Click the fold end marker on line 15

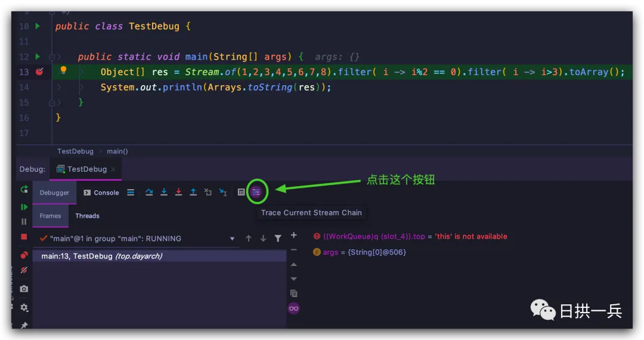pyautogui.click(x=52, y=102)
